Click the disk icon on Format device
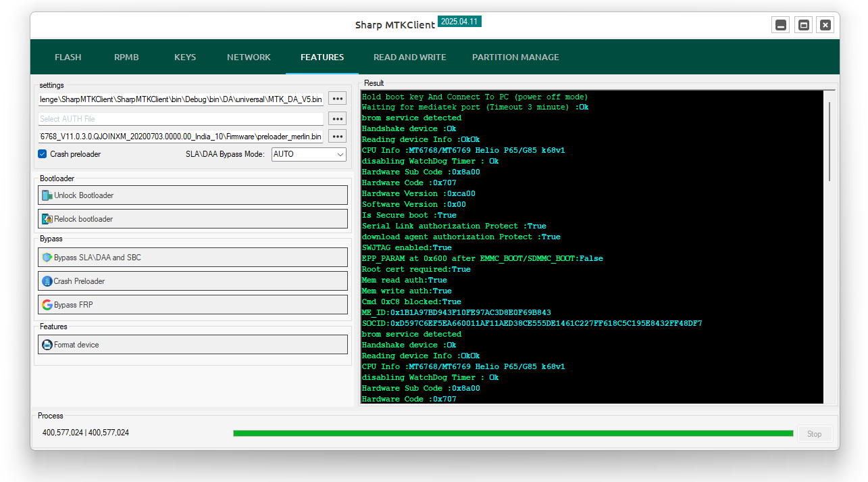Viewport: 868px width, 482px height. click(47, 345)
